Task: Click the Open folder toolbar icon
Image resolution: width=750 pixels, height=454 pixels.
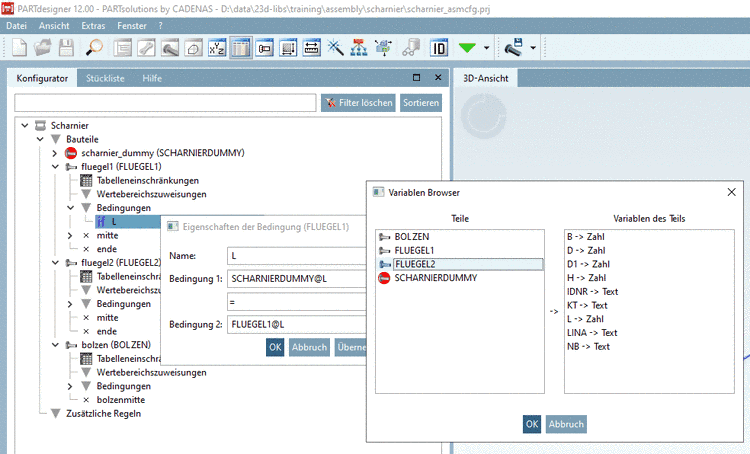Action: coord(43,48)
